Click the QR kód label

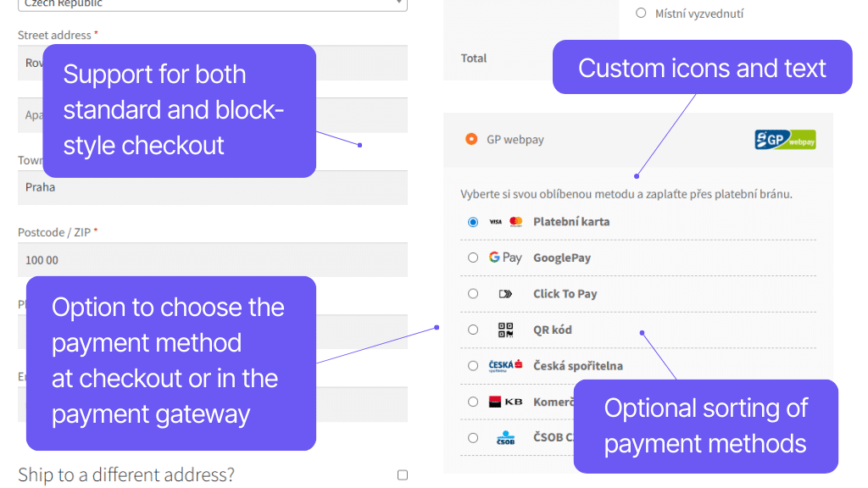(553, 330)
